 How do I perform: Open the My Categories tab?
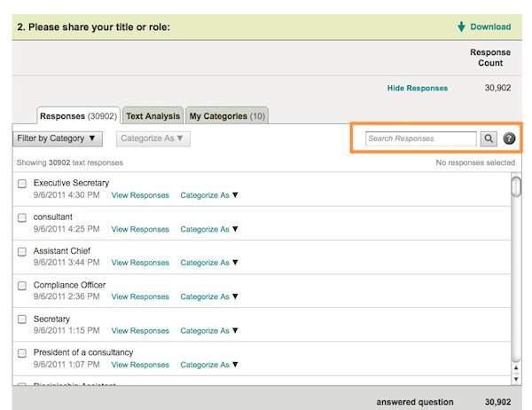click(x=227, y=116)
